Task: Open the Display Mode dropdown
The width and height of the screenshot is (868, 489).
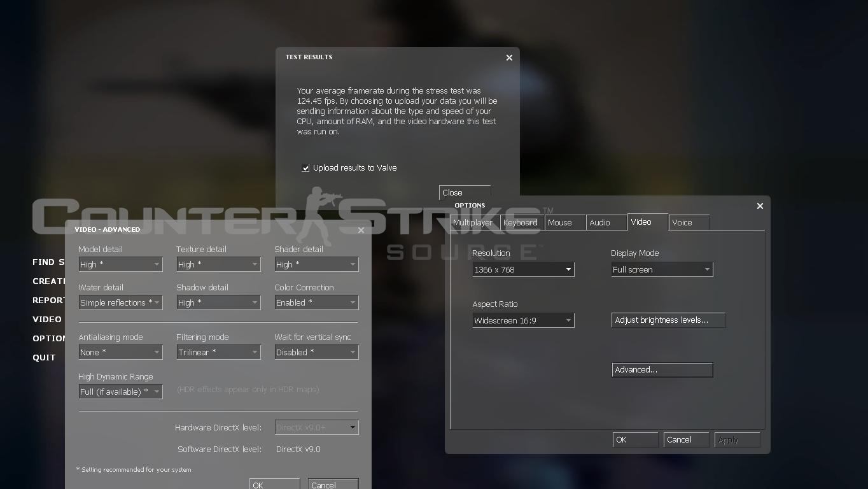Action: click(662, 269)
